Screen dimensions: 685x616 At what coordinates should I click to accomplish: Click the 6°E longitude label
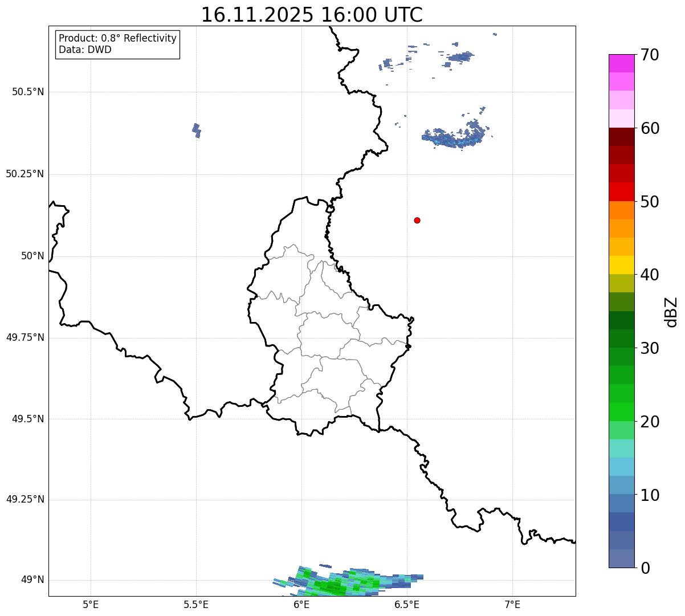click(x=301, y=604)
